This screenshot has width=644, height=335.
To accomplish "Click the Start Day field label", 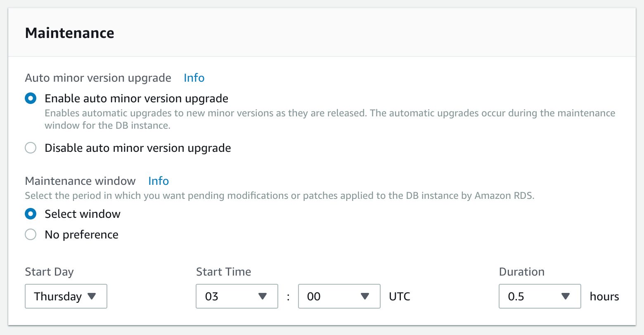I will pos(49,272).
